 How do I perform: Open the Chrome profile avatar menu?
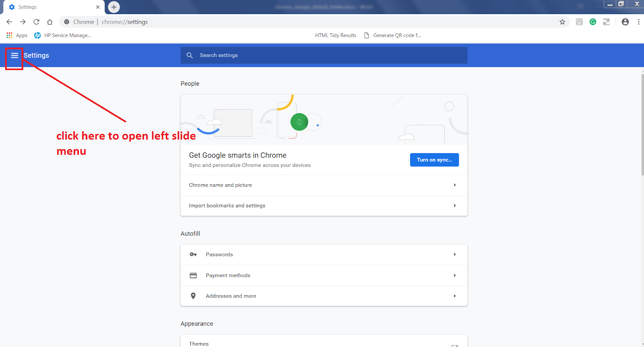[x=625, y=22]
